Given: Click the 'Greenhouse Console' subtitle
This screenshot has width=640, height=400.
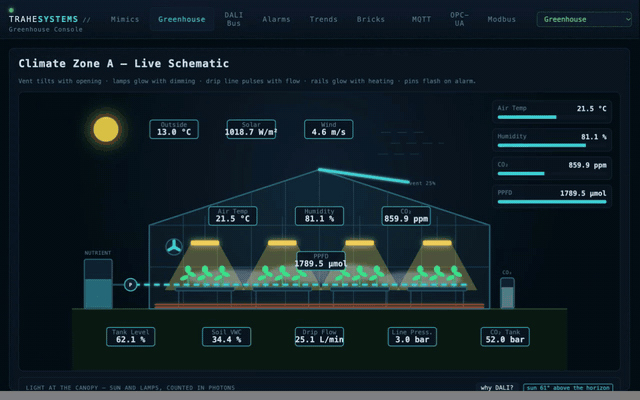Looking at the screenshot, I should pos(45,29).
